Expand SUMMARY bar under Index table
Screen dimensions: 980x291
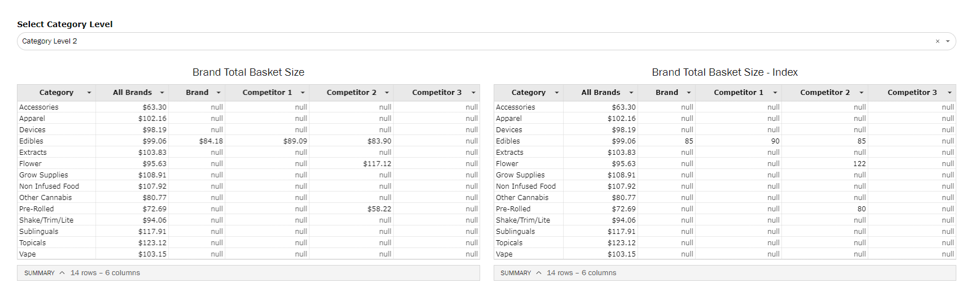point(521,273)
